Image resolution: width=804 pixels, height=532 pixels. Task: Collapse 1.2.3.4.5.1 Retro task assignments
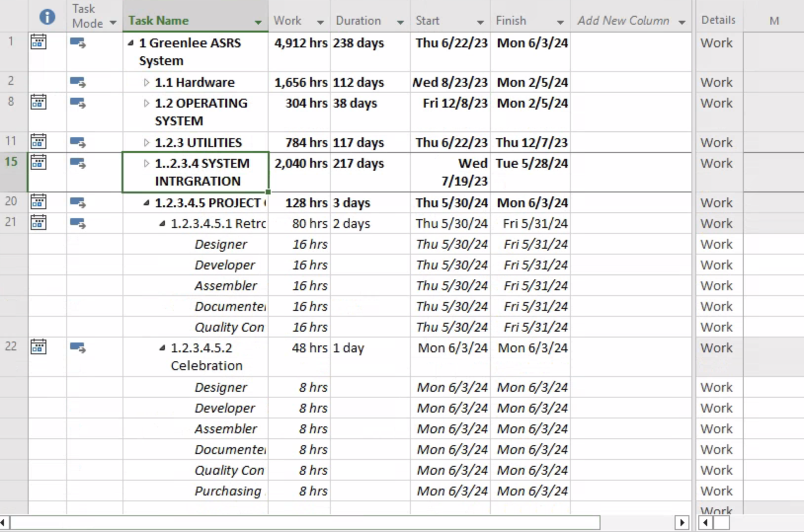coord(162,224)
